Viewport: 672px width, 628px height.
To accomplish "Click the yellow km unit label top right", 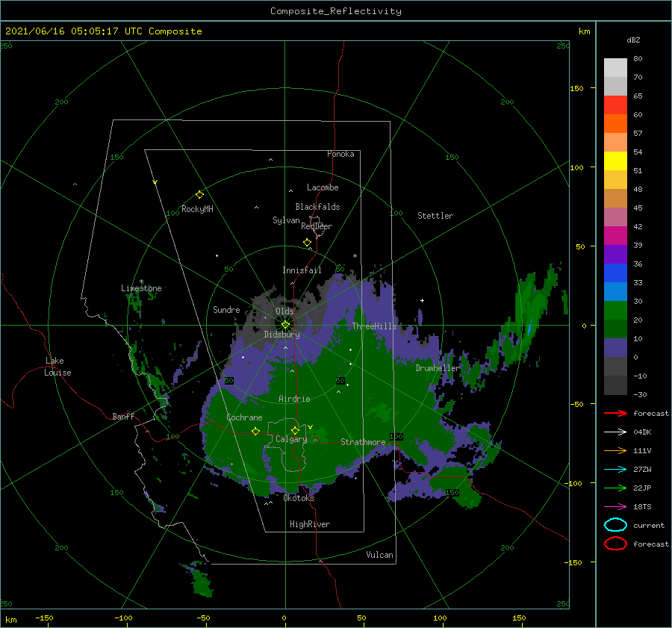I will pyautogui.click(x=585, y=31).
